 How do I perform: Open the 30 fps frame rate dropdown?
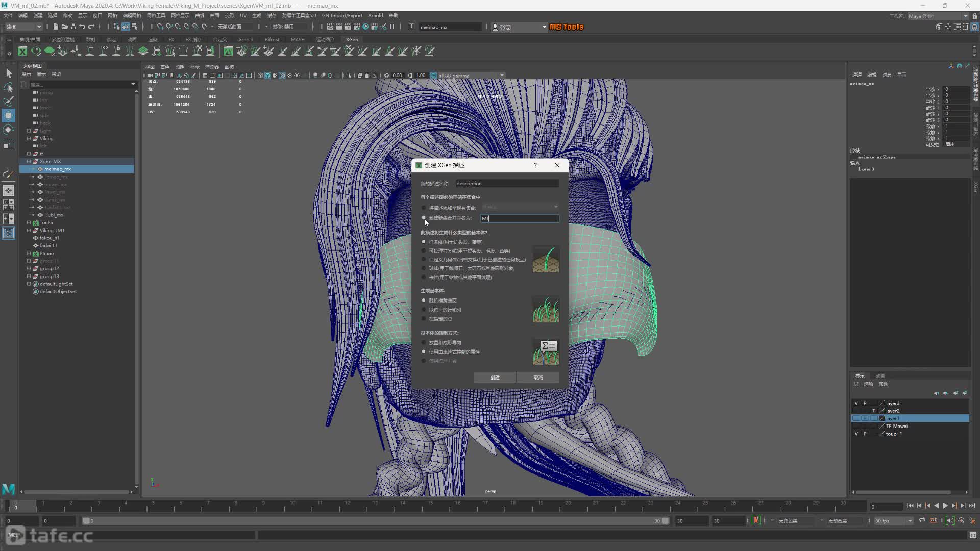point(893,521)
